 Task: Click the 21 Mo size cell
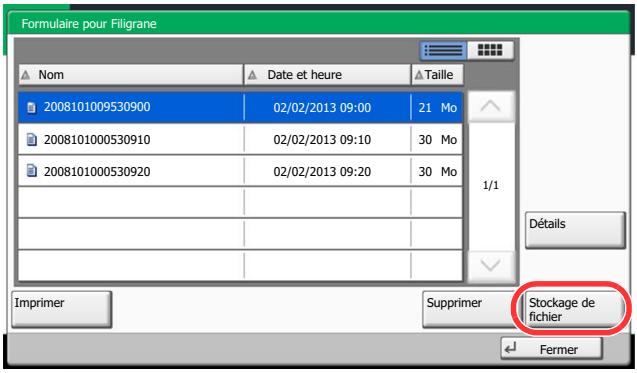coord(438,108)
